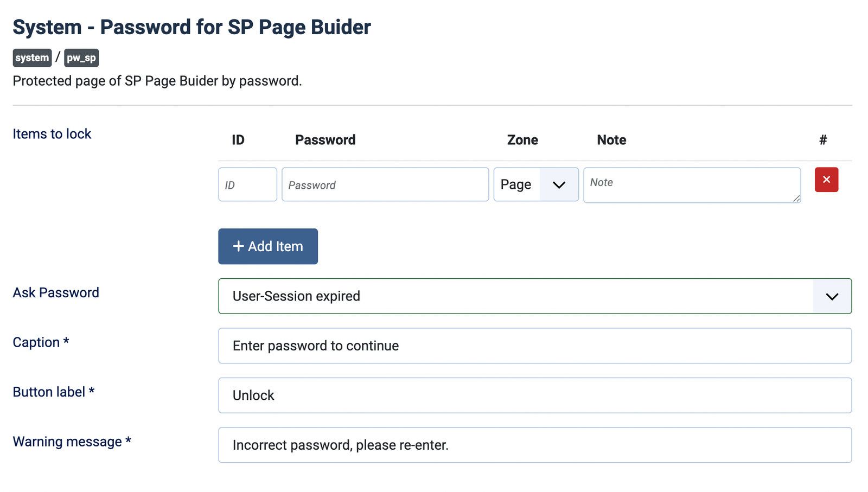This screenshot has width=868, height=492.
Task: Select the Password column header
Action: point(325,139)
